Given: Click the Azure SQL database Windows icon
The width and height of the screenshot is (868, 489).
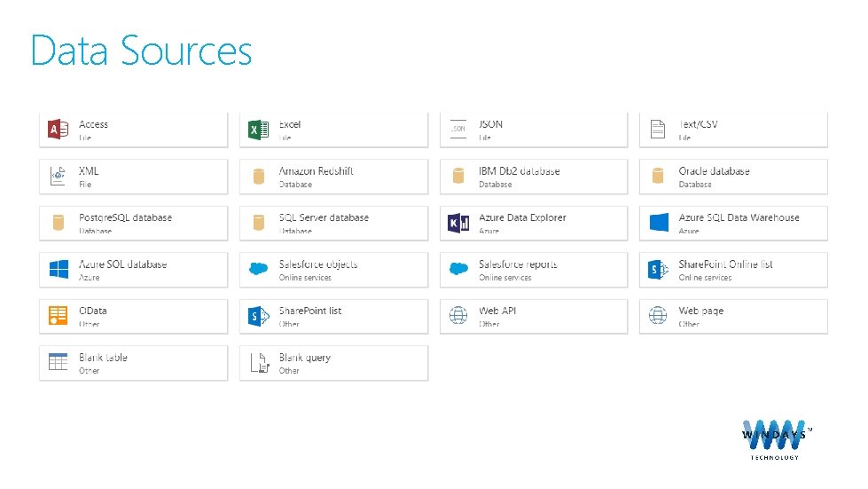Looking at the screenshot, I should [x=59, y=269].
